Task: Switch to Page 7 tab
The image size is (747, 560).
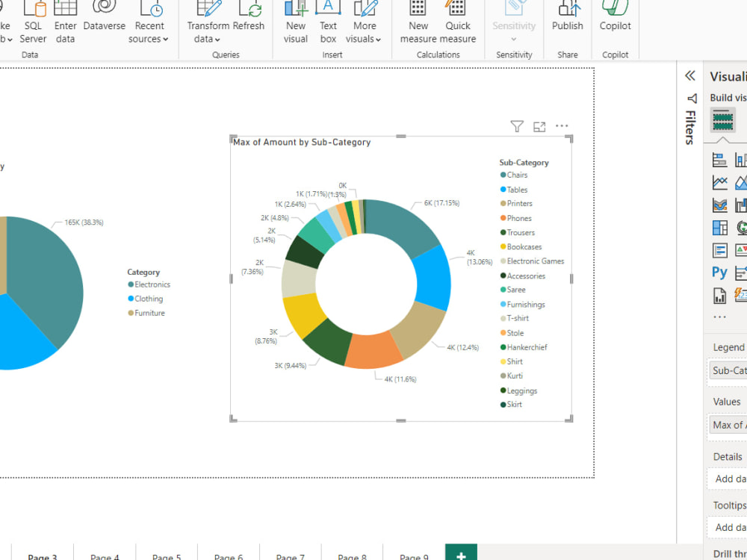Action: (x=290, y=553)
